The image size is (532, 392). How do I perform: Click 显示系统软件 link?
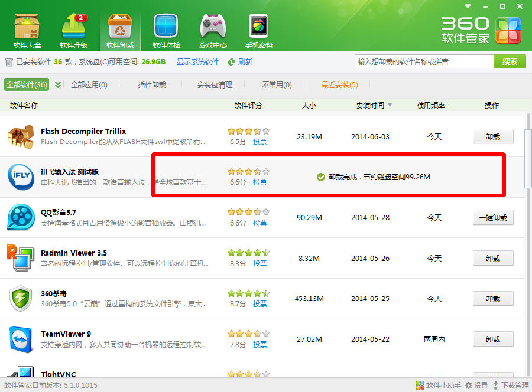[x=198, y=61]
